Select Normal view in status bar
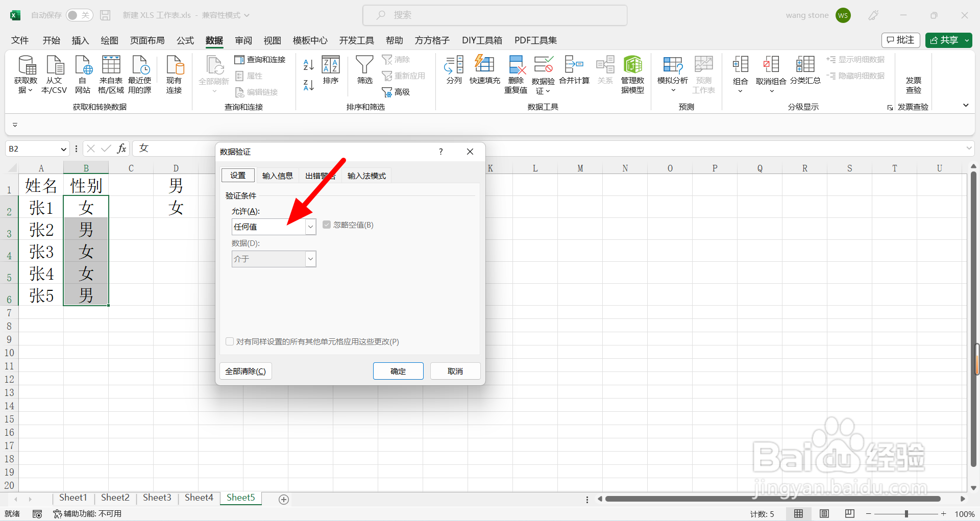Viewport: 980px width, 521px height. 798,514
